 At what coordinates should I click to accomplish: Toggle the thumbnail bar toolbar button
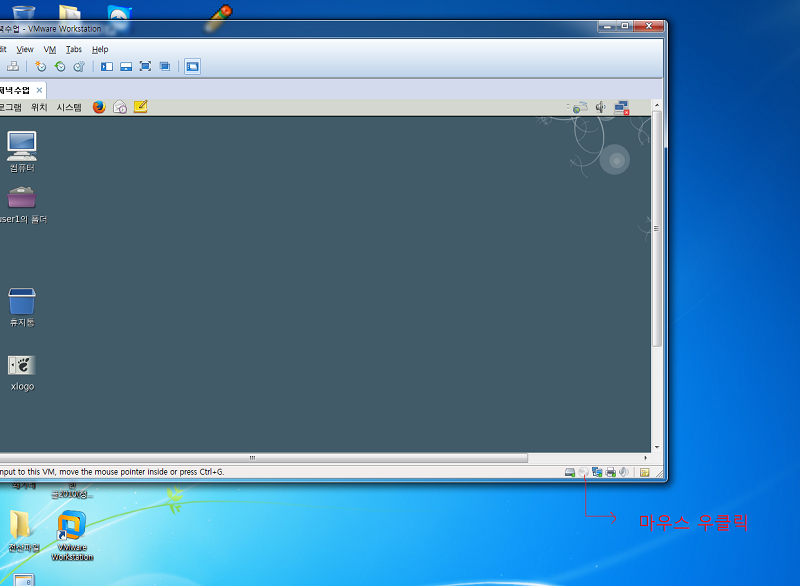(126, 66)
